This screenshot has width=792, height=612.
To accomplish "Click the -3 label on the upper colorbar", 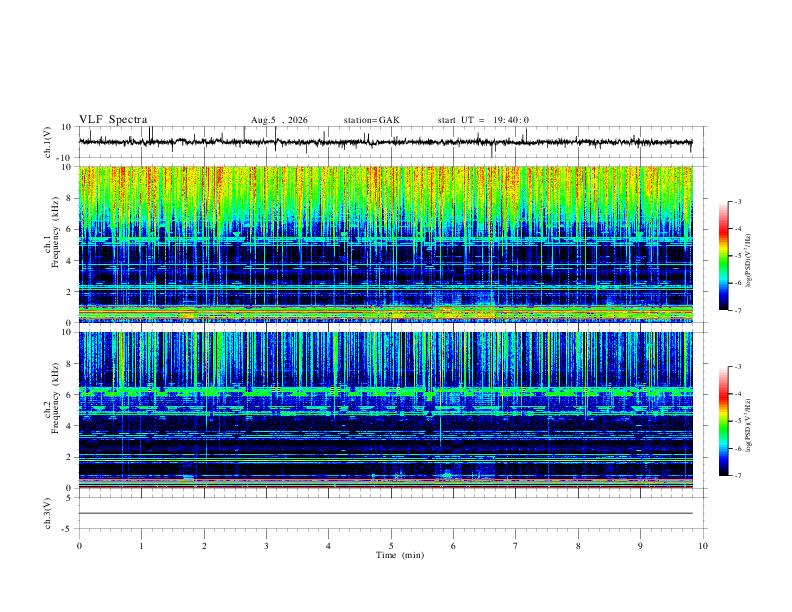I will pyautogui.click(x=737, y=201).
